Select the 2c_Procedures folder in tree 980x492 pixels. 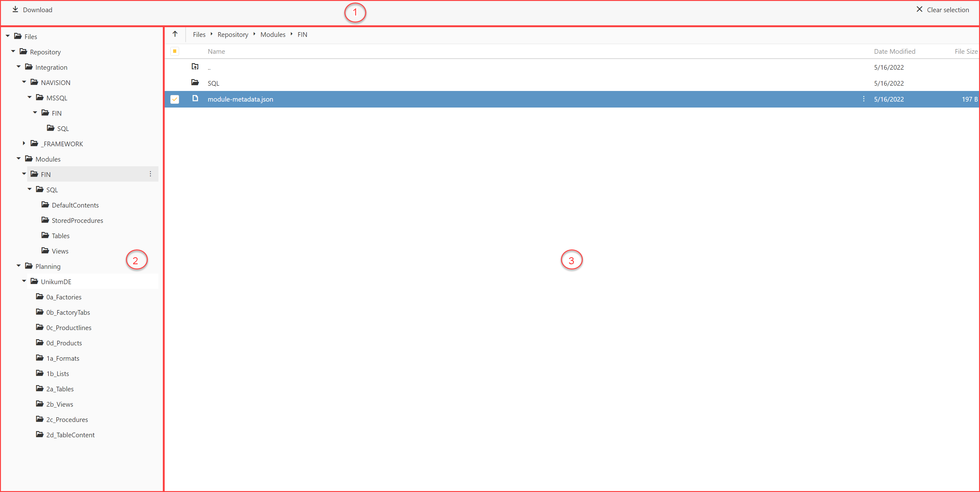67,419
